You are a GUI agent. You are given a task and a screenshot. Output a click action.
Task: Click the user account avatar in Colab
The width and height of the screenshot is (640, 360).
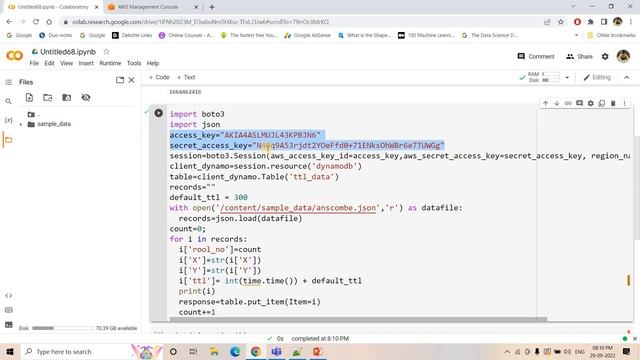623,56
